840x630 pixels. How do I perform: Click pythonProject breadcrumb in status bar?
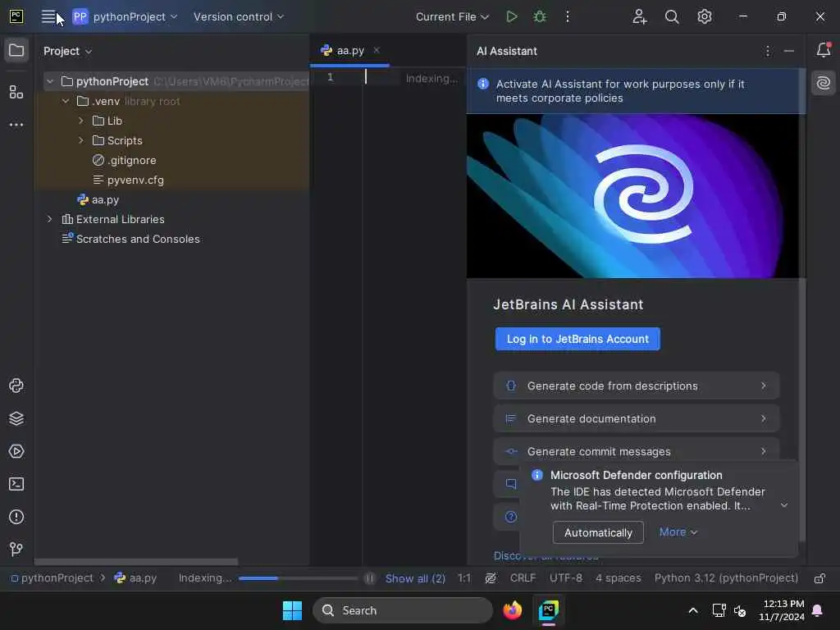[52, 578]
